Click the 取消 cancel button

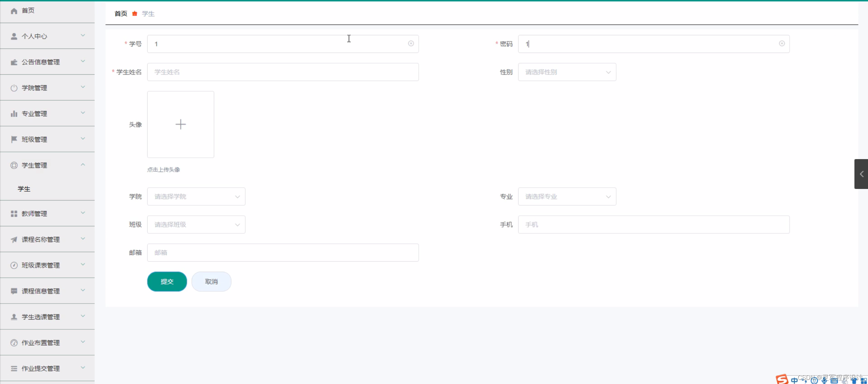211,282
